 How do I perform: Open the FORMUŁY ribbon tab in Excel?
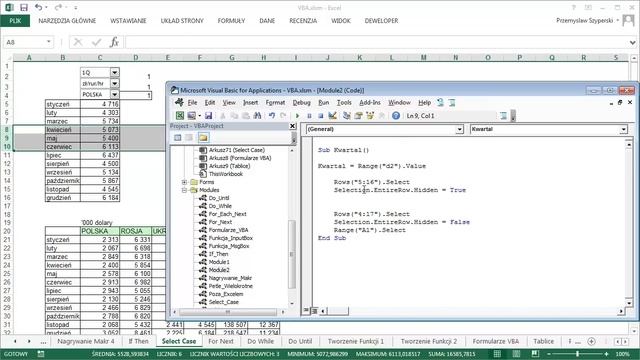click(x=231, y=21)
